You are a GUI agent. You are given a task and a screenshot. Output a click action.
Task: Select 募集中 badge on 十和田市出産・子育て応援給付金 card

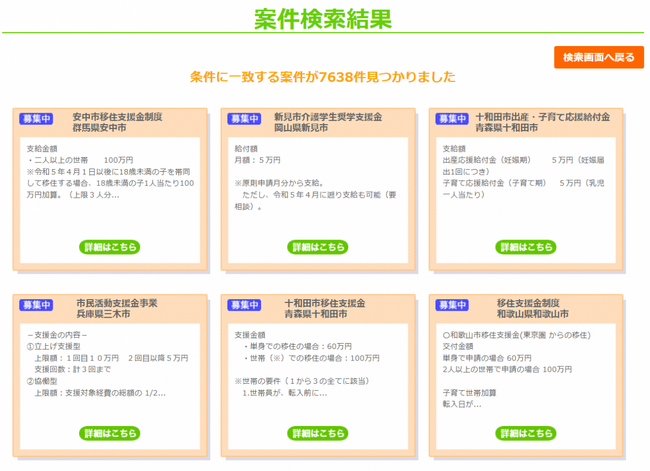pyautogui.click(x=452, y=119)
